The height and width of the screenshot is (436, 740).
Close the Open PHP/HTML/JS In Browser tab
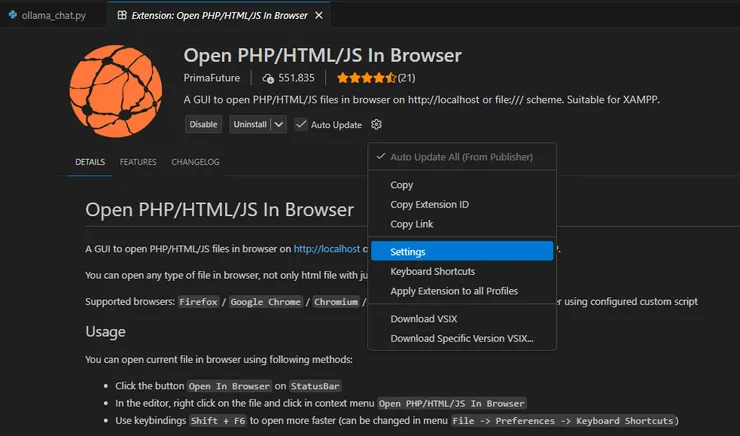319,15
